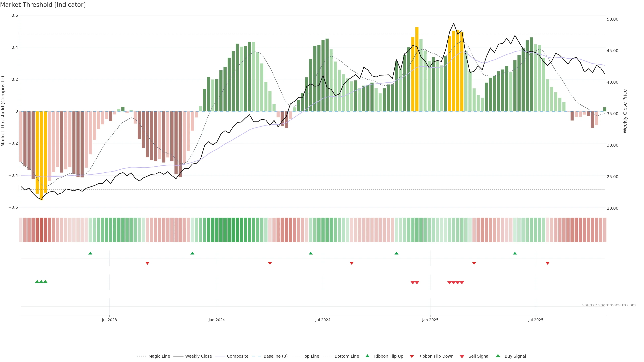Click the Buy Signal legend icon

coord(498,356)
